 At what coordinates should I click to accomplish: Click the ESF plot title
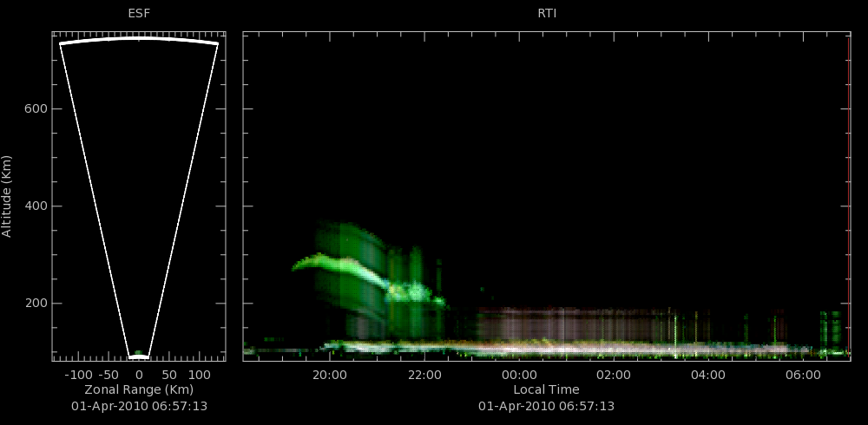tap(139, 14)
